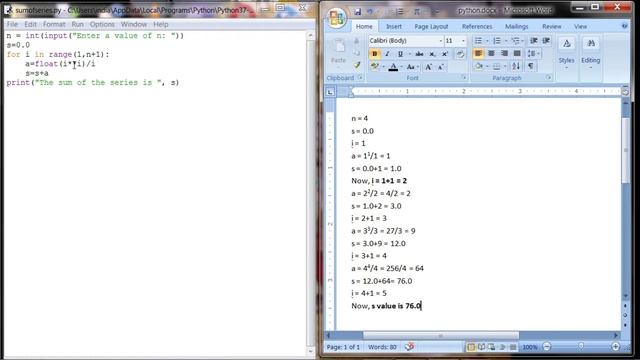
Task: Toggle Strikethrough formatting in Word ribbon
Action: tap(419, 54)
